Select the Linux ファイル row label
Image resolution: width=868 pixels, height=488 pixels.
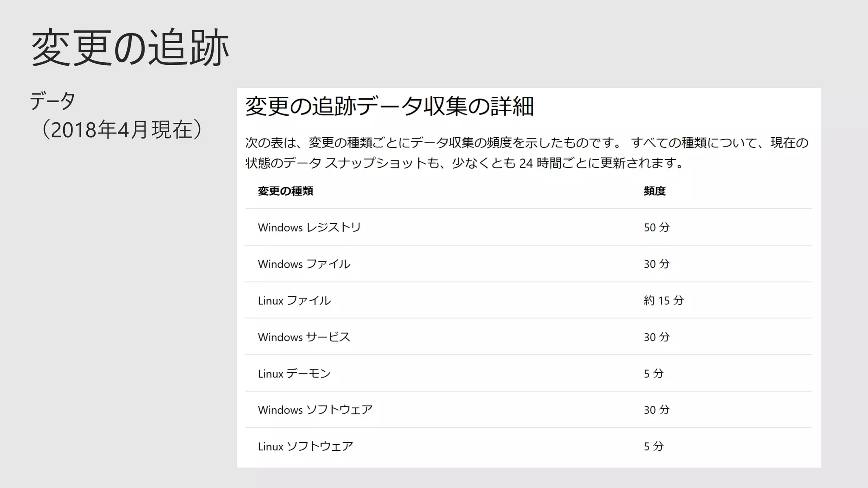[294, 300]
